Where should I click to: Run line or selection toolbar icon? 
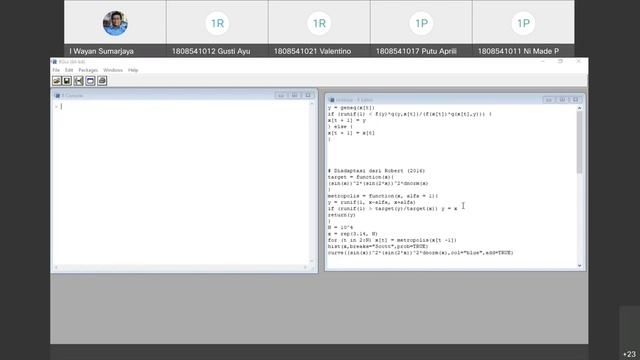pyautogui.click(x=79, y=81)
